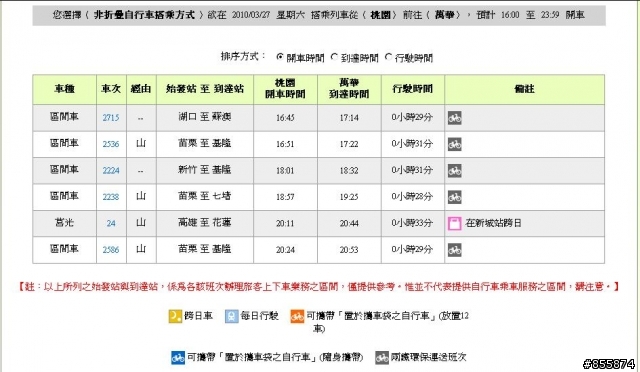Click route text 高雄 至 花蓮
This screenshot has height=372, width=640.
[205, 223]
